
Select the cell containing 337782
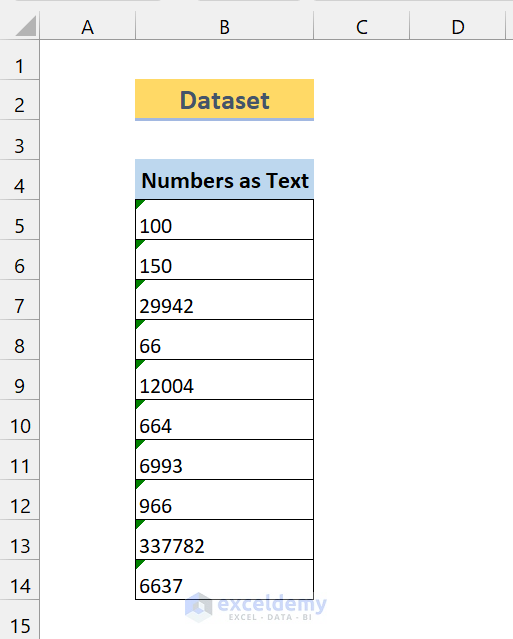(x=225, y=540)
